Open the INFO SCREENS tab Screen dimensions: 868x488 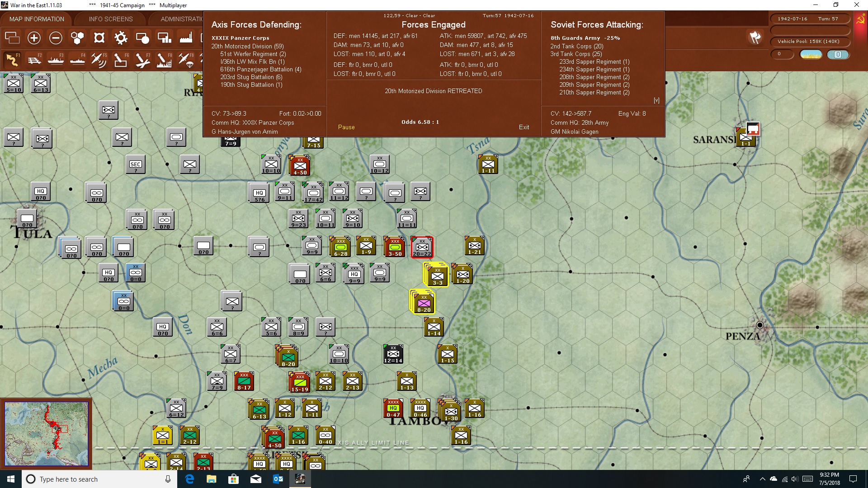pyautogui.click(x=111, y=19)
